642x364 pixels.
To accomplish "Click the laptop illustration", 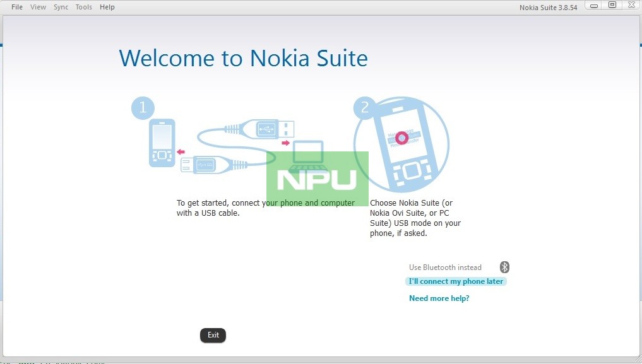I will pos(308,157).
